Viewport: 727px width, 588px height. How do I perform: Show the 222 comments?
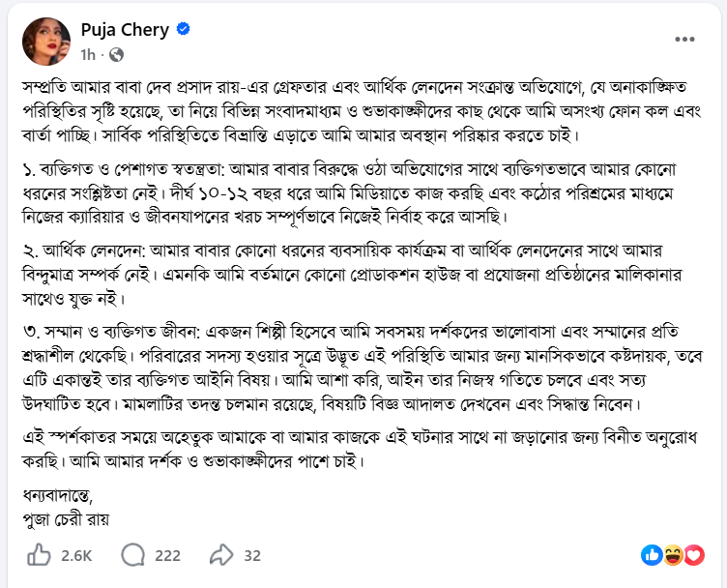[x=167, y=556]
